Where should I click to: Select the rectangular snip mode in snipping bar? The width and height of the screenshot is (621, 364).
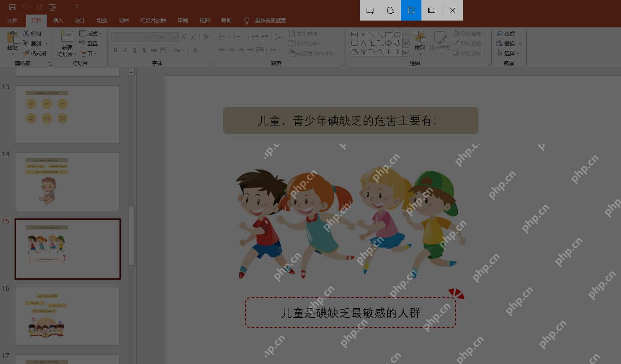tap(370, 10)
